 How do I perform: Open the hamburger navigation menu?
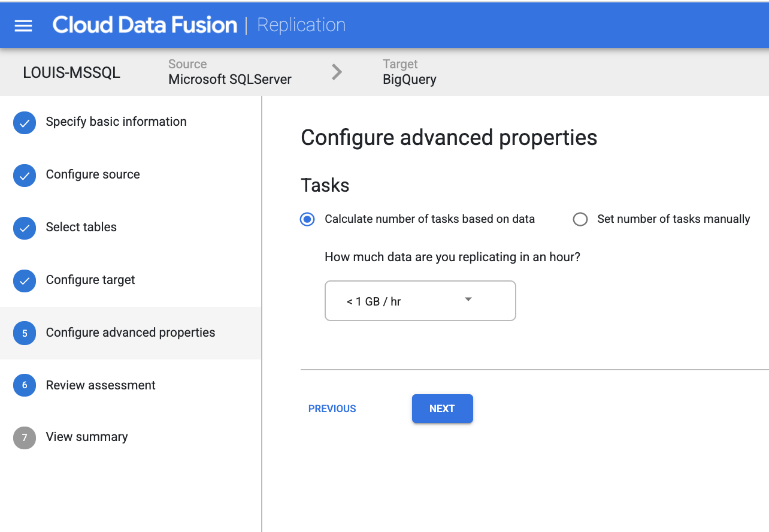tap(23, 25)
